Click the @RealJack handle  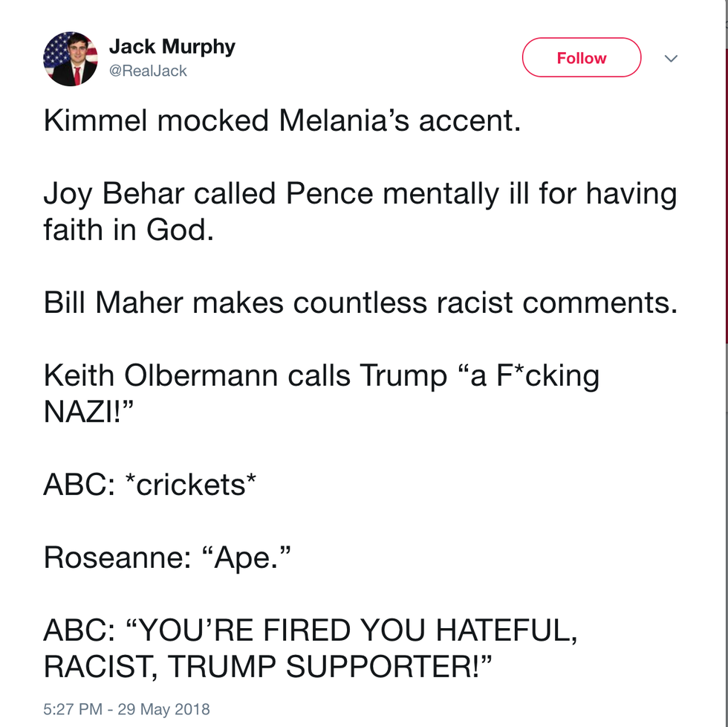[148, 71]
